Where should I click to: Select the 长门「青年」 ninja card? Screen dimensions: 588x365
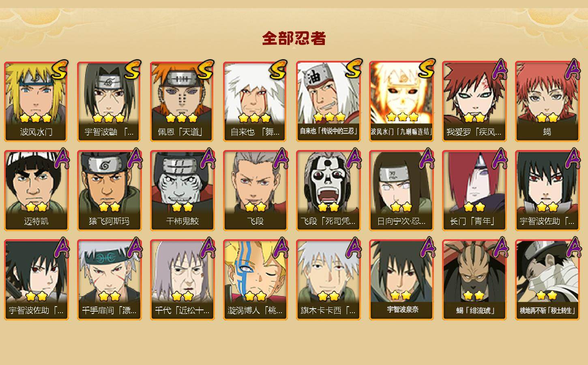[474, 191]
